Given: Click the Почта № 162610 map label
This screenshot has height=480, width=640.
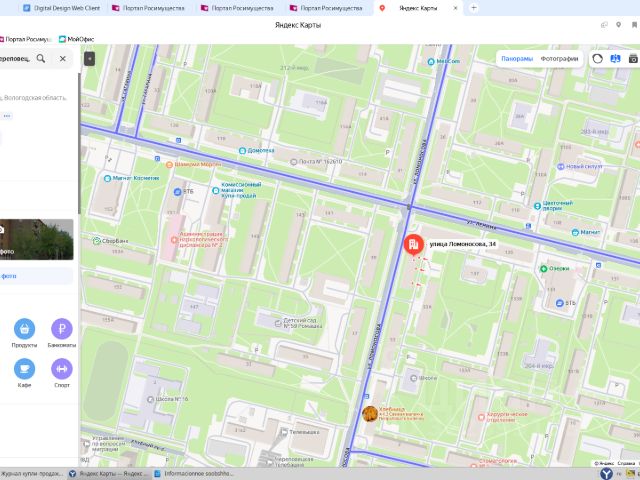Looking at the screenshot, I should (x=316, y=162).
